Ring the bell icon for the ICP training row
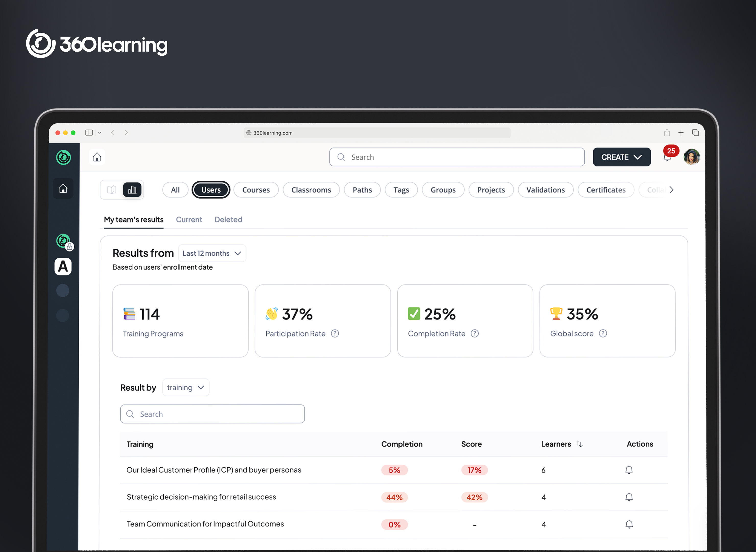 [x=629, y=470]
